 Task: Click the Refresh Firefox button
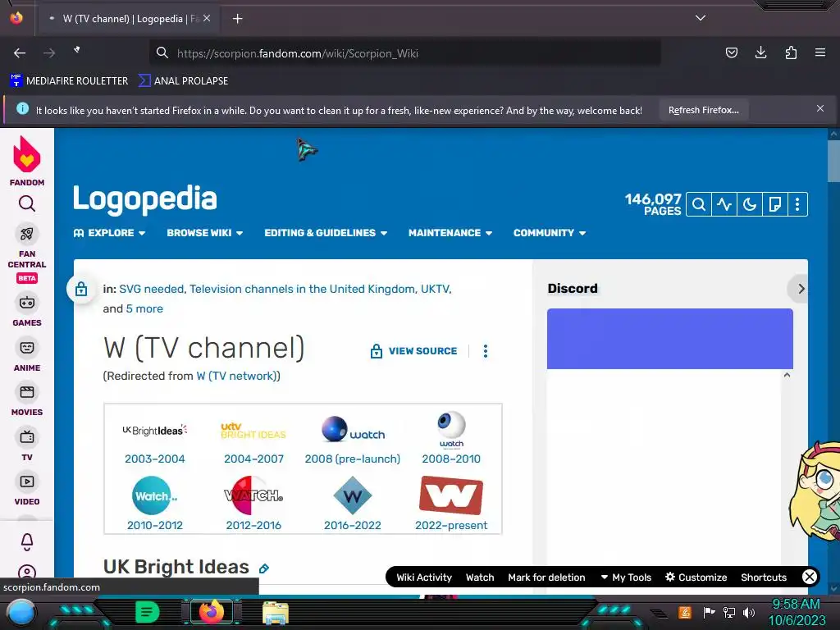(x=703, y=111)
